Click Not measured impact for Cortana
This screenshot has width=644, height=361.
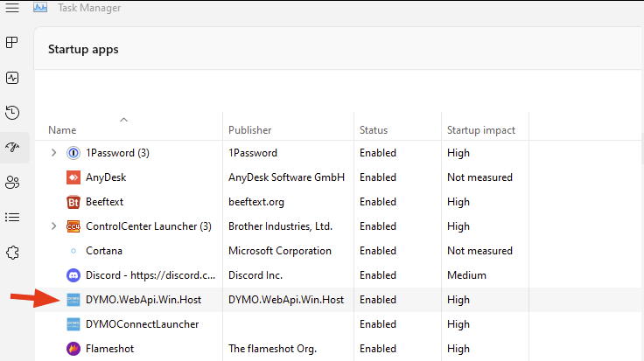coord(479,251)
